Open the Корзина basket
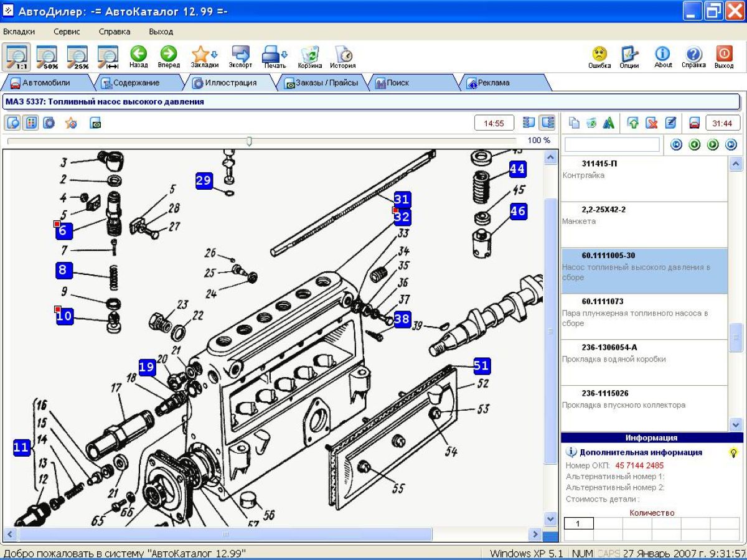This screenshot has width=747, height=560. [310, 57]
